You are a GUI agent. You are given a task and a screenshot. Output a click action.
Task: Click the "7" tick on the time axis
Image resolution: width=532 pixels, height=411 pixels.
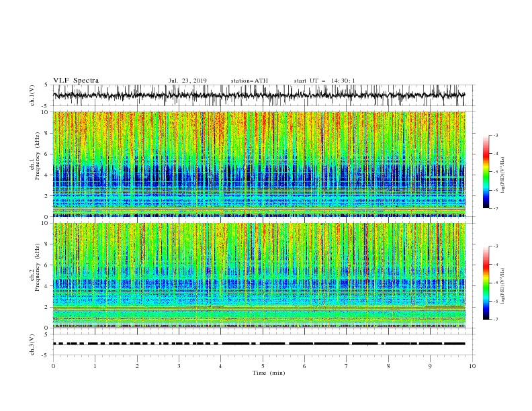coord(347,366)
